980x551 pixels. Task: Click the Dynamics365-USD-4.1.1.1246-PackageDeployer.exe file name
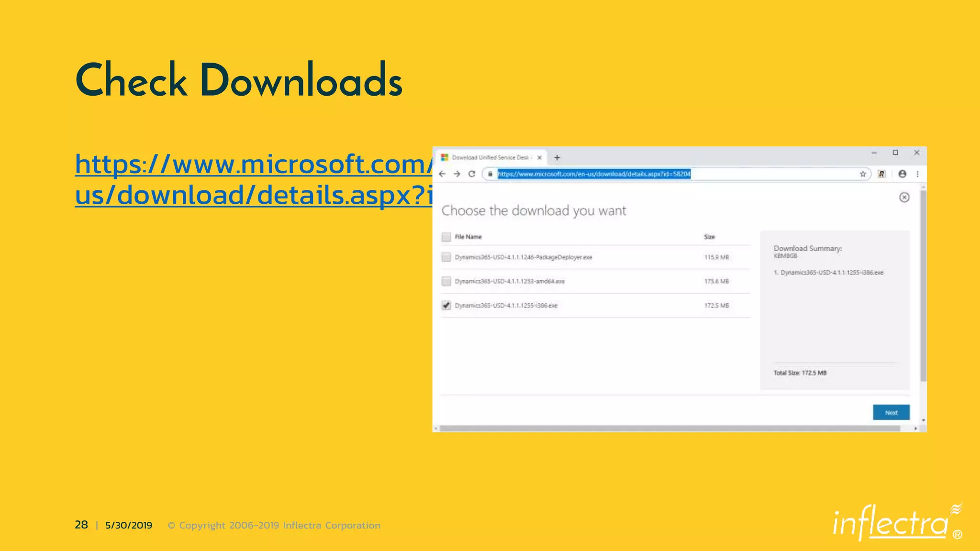[x=523, y=257]
